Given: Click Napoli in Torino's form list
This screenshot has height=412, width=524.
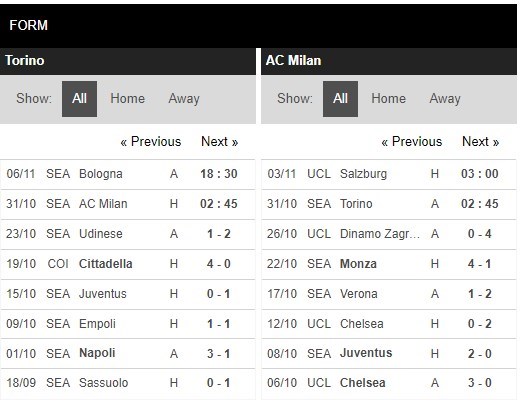Looking at the screenshot, I should (x=97, y=353).
